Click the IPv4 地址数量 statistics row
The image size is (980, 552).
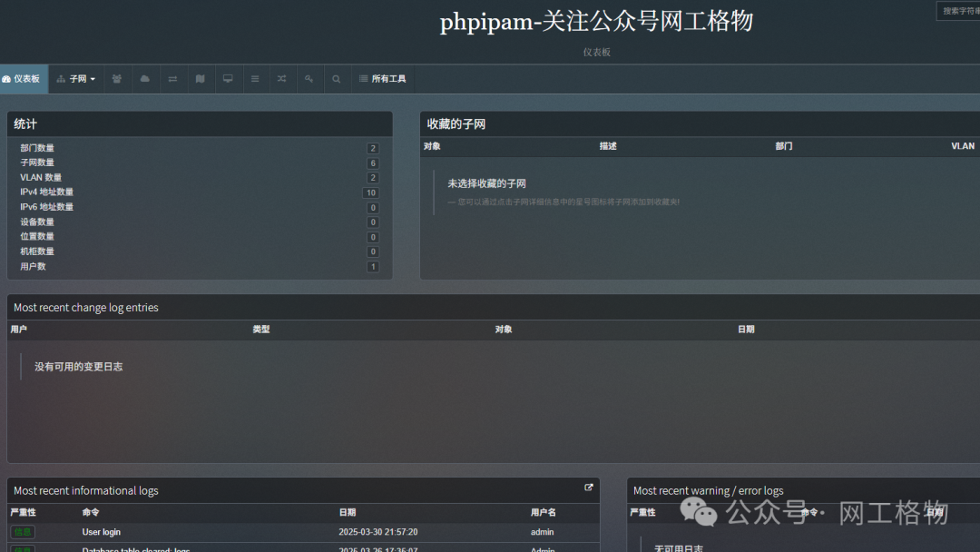coord(200,192)
